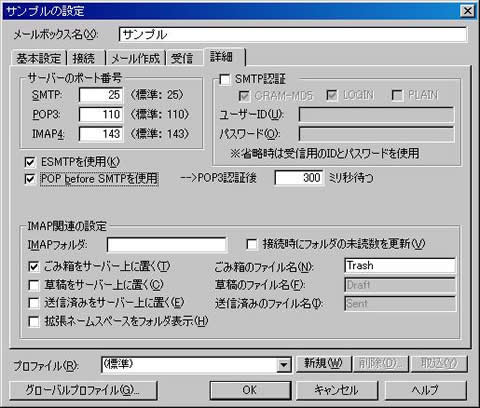Check 草稿をサーバー上に置く option
Screen dimensions: 480x408
[34, 285]
